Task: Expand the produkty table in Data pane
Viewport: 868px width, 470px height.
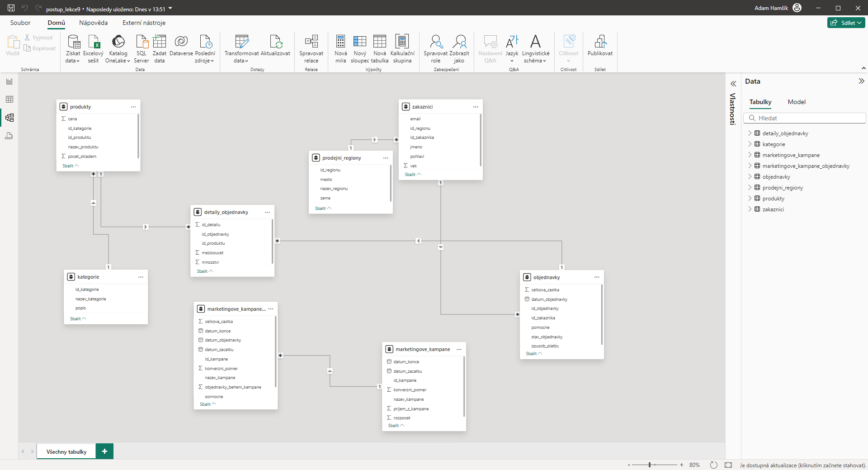Action: coord(750,198)
